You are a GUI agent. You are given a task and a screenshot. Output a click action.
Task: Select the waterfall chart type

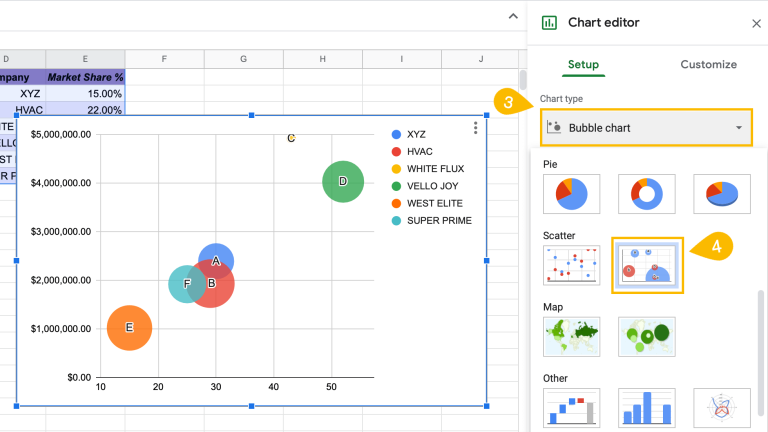click(x=572, y=408)
